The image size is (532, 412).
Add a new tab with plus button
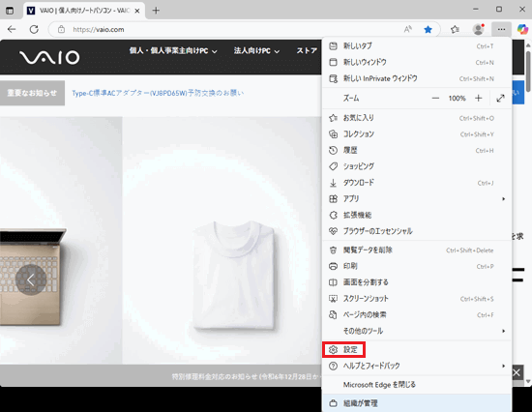tap(156, 11)
